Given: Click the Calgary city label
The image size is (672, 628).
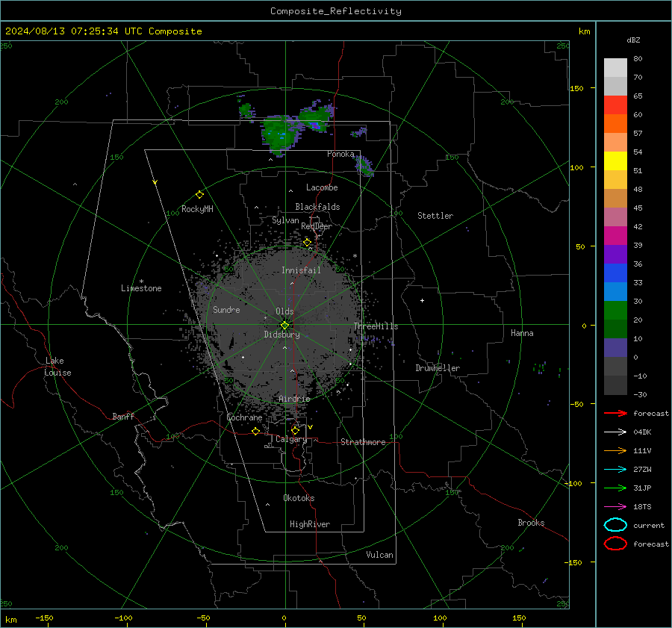Looking at the screenshot, I should [291, 439].
